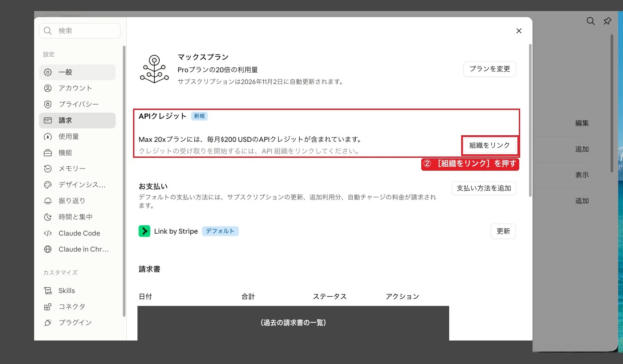This screenshot has width=623, height=364.
Task: Click the 機能 label in the sidebar
Action: coord(65,153)
